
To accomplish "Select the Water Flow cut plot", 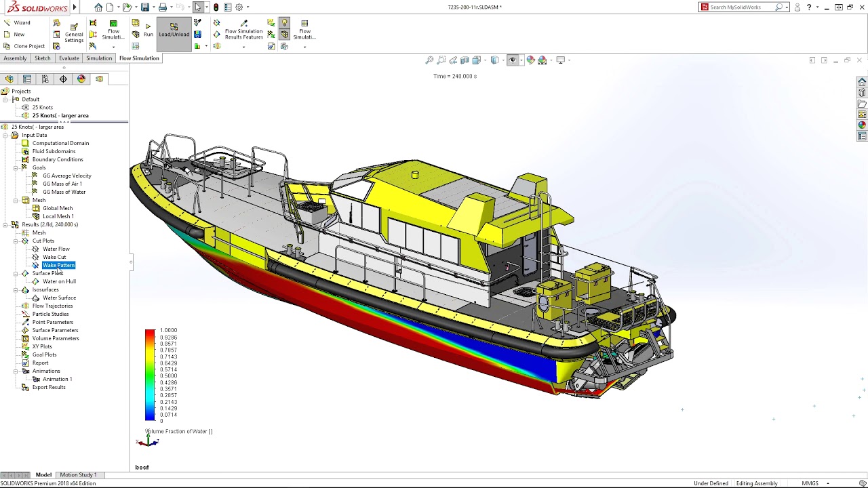I will click(56, 249).
